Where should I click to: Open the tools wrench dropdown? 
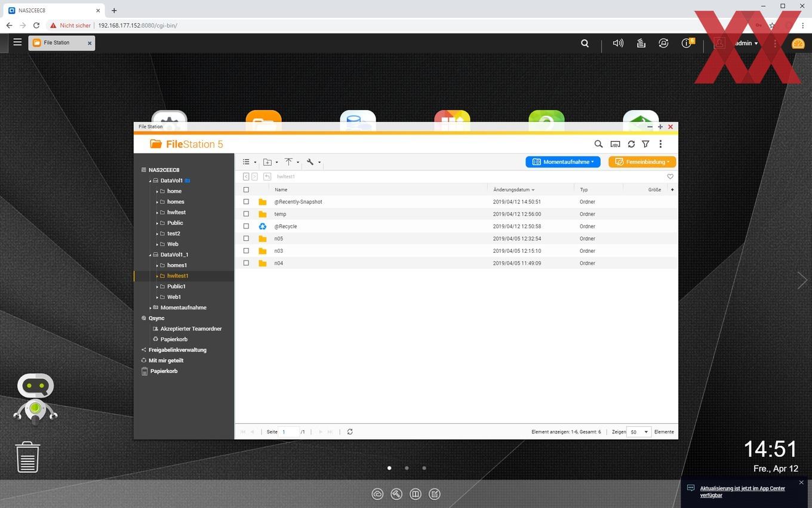click(313, 162)
